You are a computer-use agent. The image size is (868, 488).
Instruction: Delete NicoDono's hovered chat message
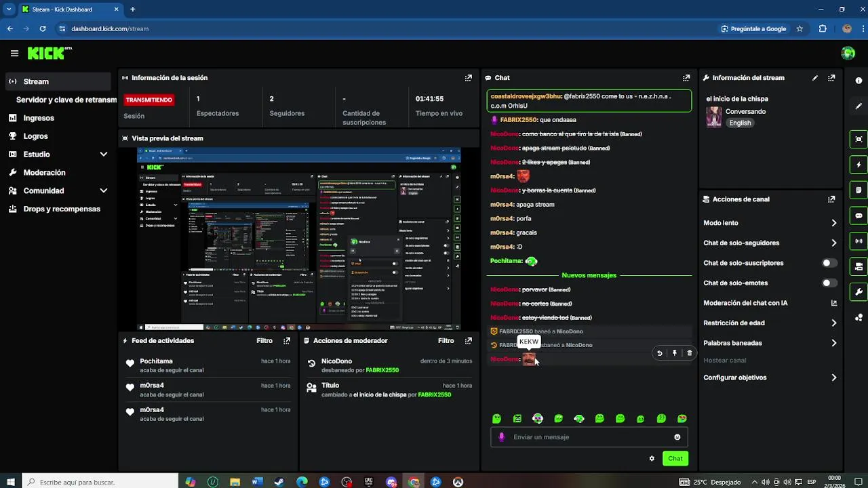(x=690, y=353)
